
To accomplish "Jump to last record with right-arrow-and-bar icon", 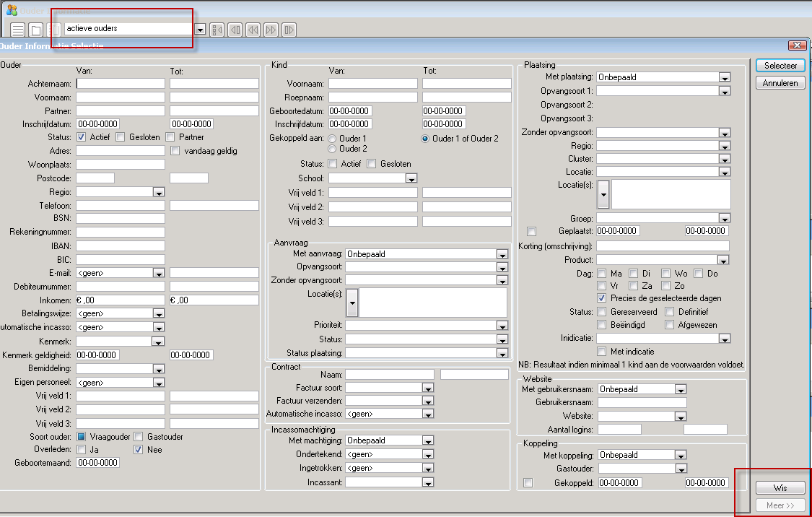I will click(x=289, y=30).
